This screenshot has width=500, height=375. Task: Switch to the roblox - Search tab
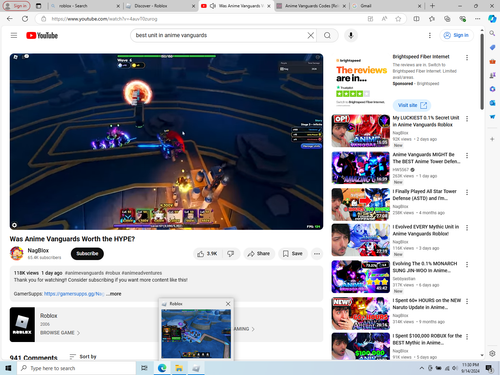tap(85, 6)
